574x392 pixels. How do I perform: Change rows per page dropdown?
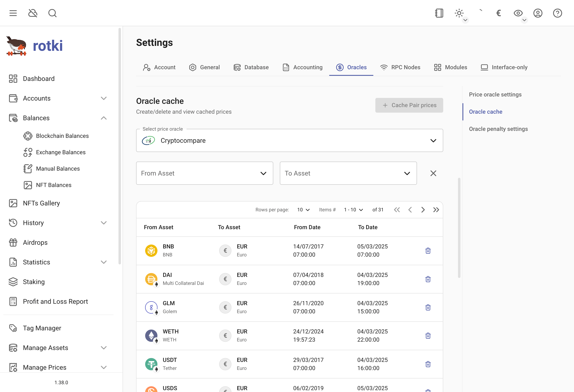303,210
